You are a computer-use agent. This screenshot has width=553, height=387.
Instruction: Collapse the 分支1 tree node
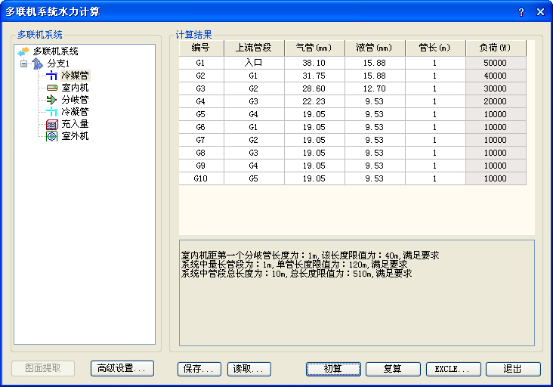(23, 64)
